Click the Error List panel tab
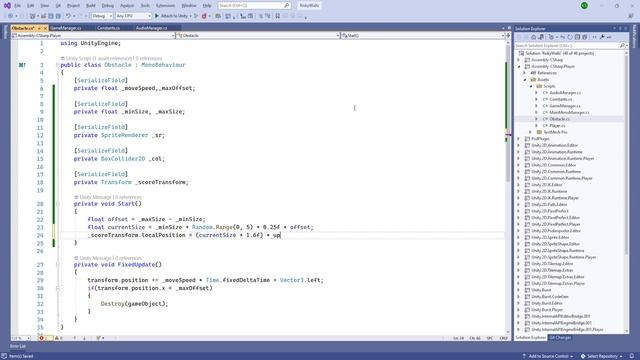 (18, 346)
